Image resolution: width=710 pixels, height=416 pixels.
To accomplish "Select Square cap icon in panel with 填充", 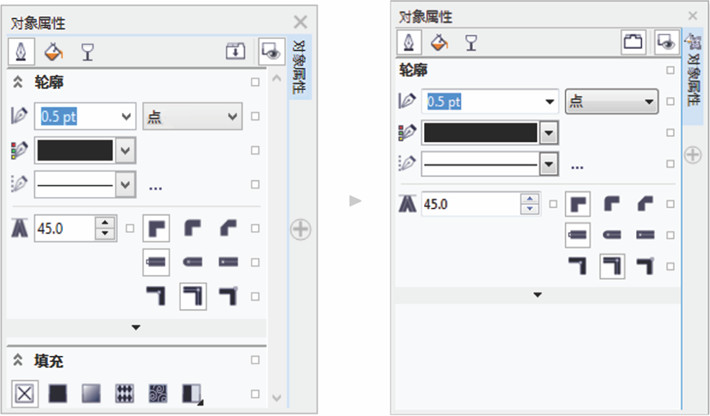I will [156, 262].
